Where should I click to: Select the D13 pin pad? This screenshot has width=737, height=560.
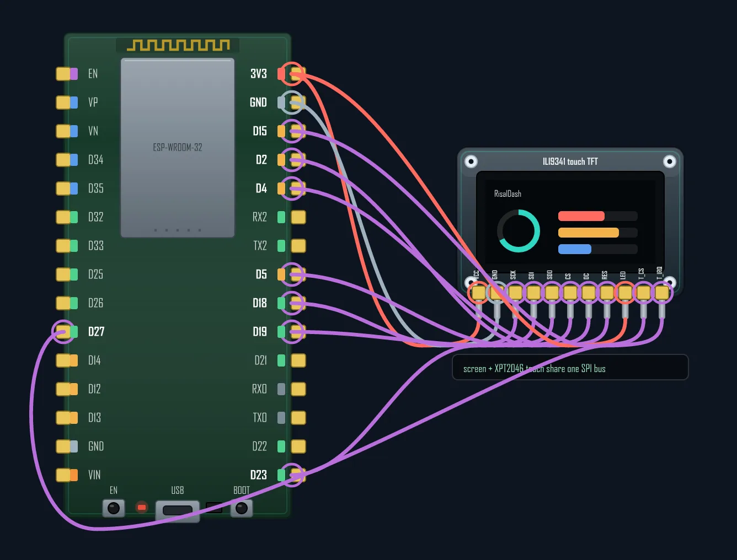click(x=63, y=418)
